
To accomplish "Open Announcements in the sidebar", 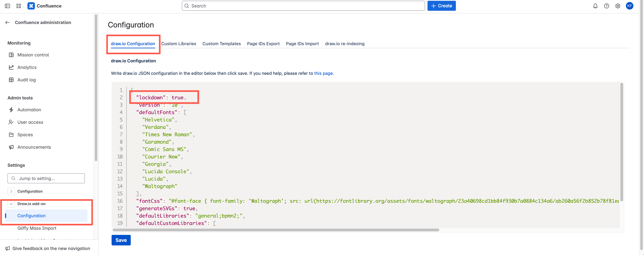I will [34, 147].
